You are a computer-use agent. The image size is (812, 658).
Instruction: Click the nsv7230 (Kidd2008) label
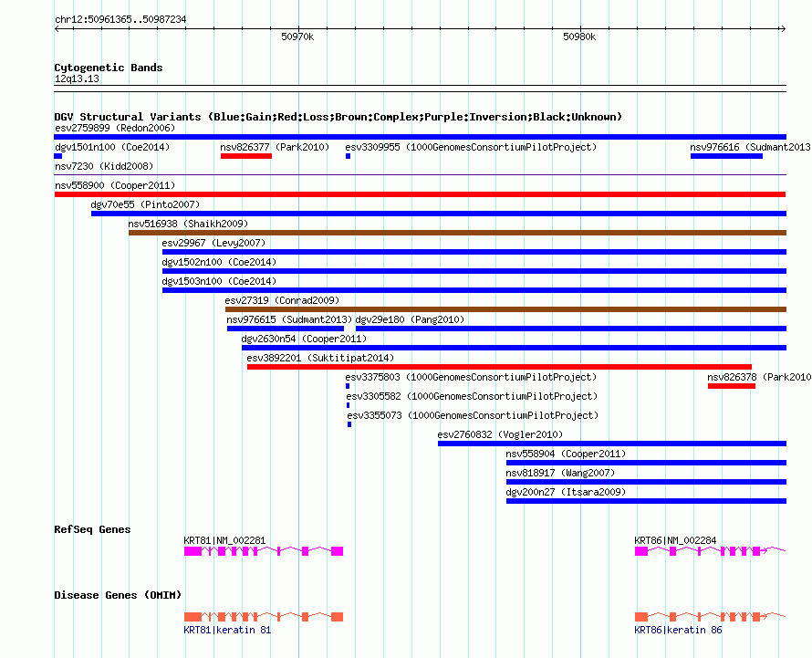[104, 166]
